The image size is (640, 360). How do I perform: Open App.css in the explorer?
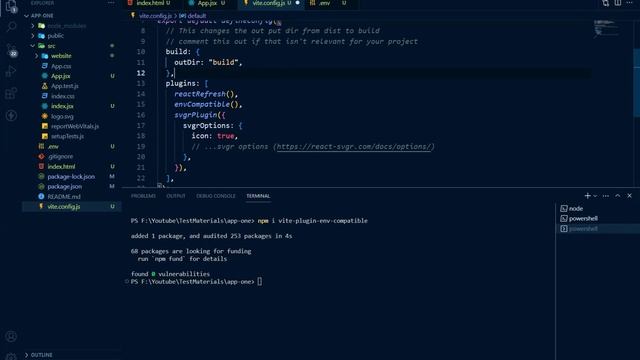(x=61, y=66)
